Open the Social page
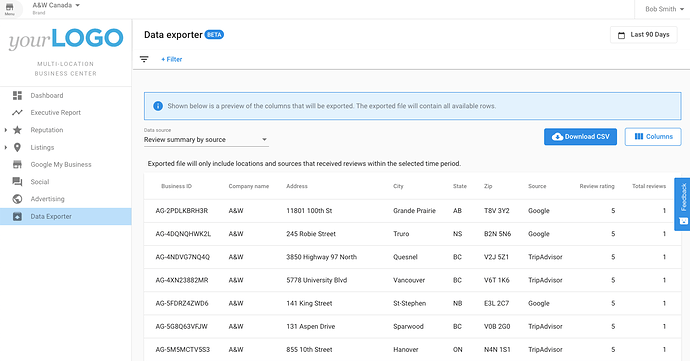The height and width of the screenshot is (361, 690). coord(40,182)
